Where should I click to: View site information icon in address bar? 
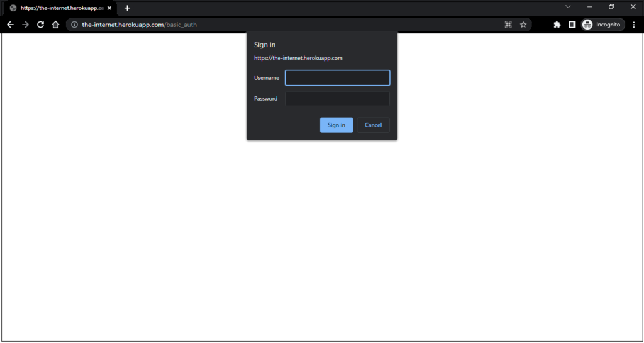[74, 25]
